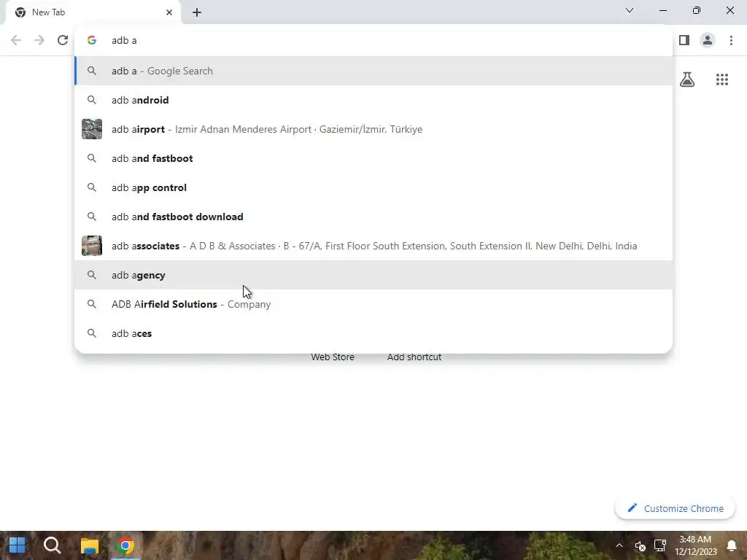
Task: Click the Add shortcut tile
Action: click(414, 357)
